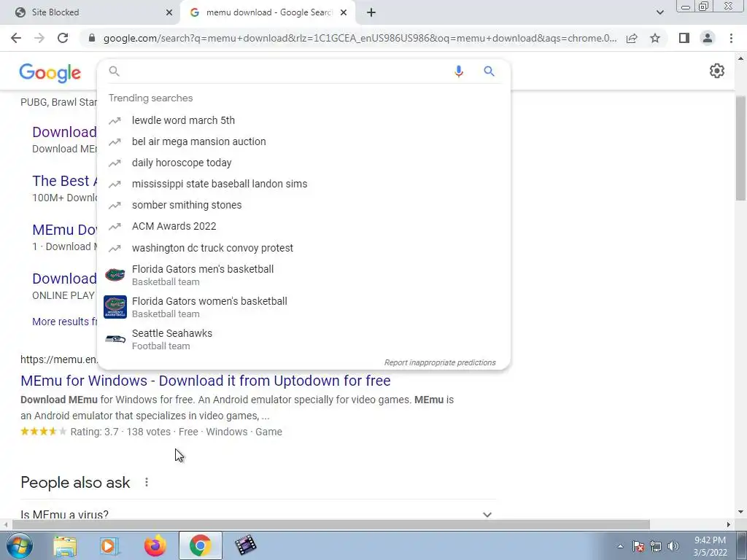Viewport: 747px width, 560px height.
Task: Click the Google logo
Action: point(50,73)
